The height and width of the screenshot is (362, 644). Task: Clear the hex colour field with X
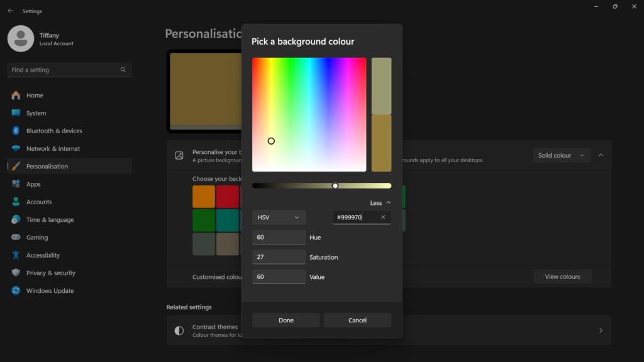pos(383,217)
